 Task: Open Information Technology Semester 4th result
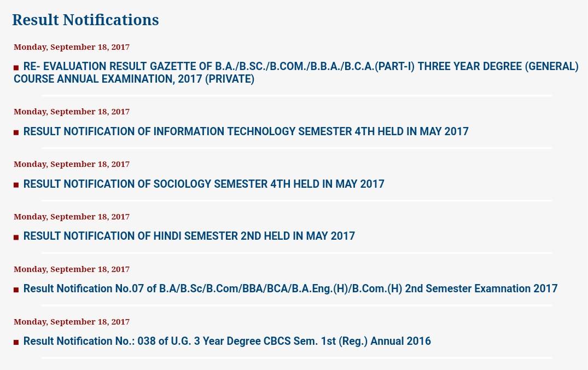[x=246, y=131]
